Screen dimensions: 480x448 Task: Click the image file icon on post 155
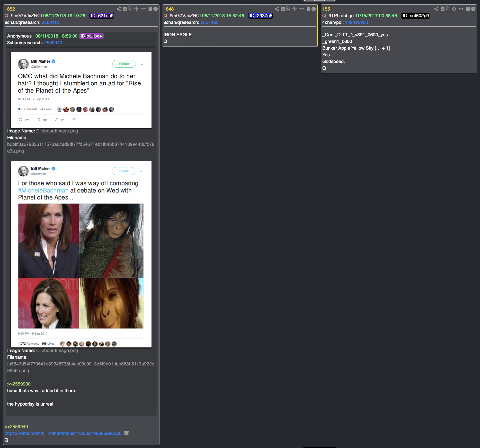point(448,9)
